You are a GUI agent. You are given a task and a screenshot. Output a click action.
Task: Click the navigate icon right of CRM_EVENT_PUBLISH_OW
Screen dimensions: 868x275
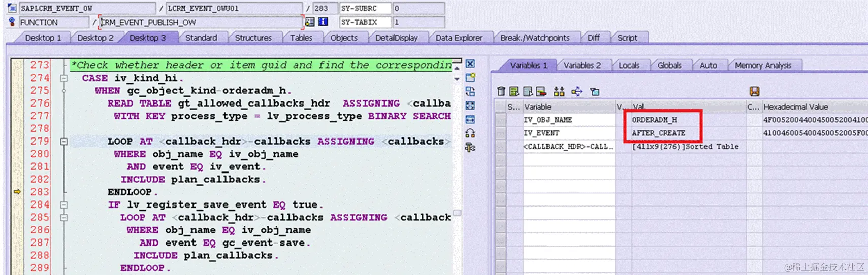[310, 22]
